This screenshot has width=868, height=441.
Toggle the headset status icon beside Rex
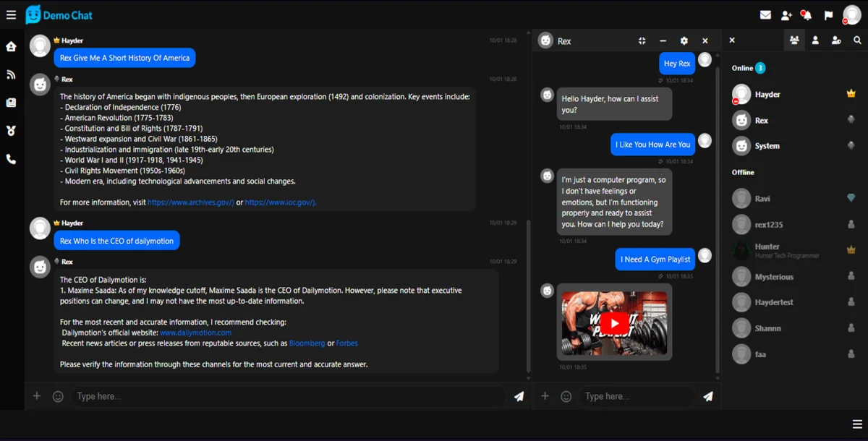pos(850,120)
